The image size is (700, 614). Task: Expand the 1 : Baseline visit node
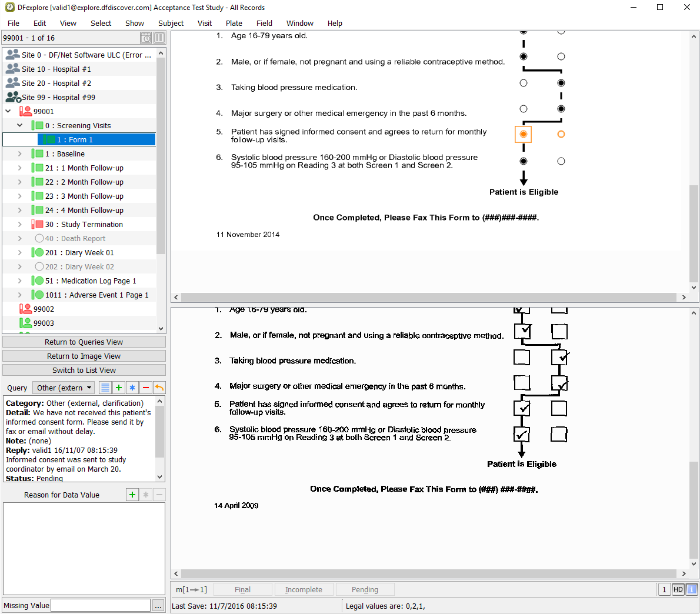[x=19, y=153]
